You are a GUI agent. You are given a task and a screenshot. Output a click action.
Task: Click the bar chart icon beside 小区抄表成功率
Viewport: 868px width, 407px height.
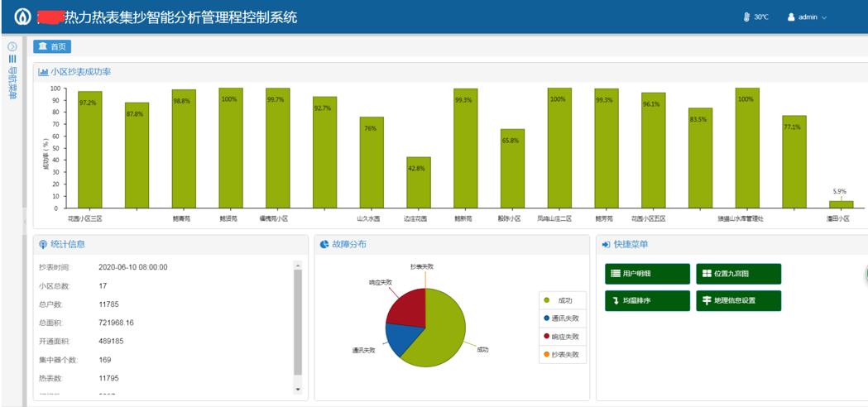coord(43,72)
